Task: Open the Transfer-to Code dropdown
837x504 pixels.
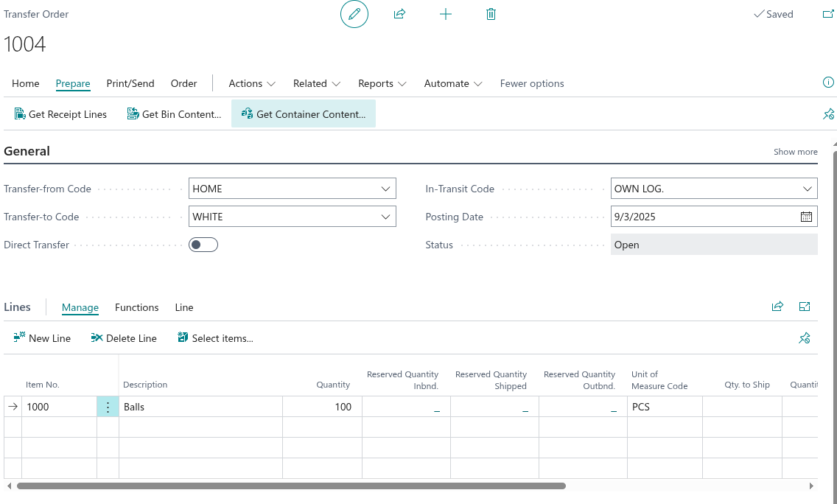Action: pos(385,217)
